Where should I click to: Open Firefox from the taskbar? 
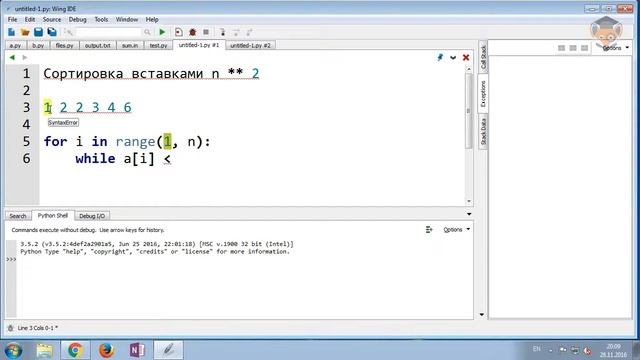pos(106,350)
